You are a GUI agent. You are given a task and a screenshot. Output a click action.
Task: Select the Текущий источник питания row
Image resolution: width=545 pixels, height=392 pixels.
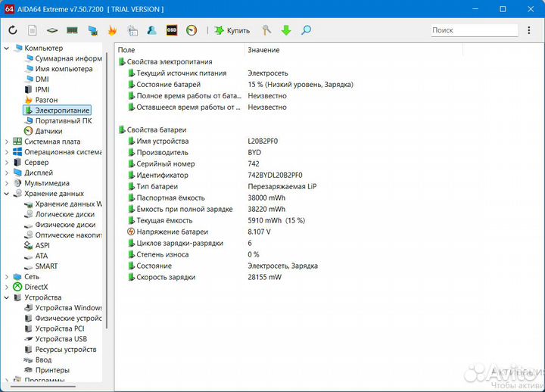pyautogui.click(x=208, y=73)
